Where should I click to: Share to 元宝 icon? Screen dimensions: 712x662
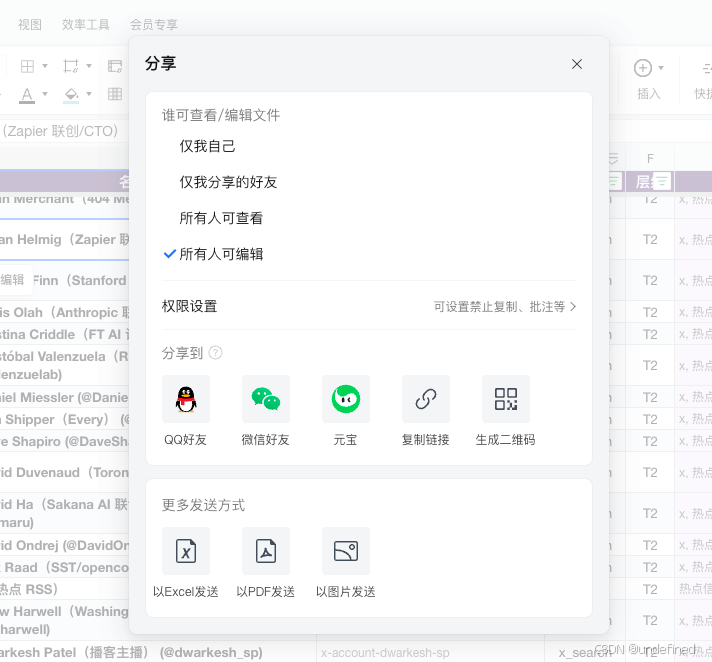346,399
